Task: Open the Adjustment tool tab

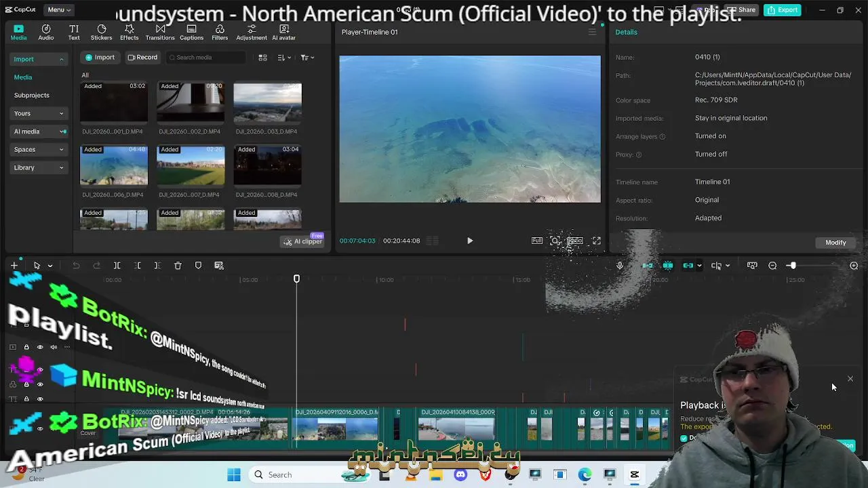Action: (252, 33)
